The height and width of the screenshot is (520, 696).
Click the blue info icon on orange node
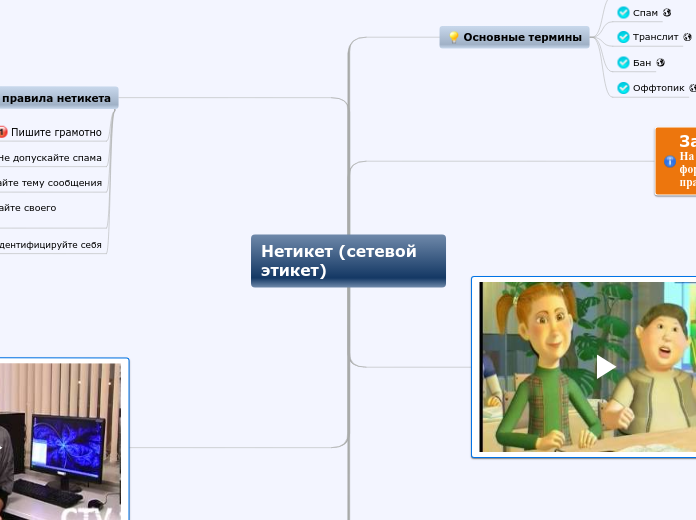coord(670,161)
